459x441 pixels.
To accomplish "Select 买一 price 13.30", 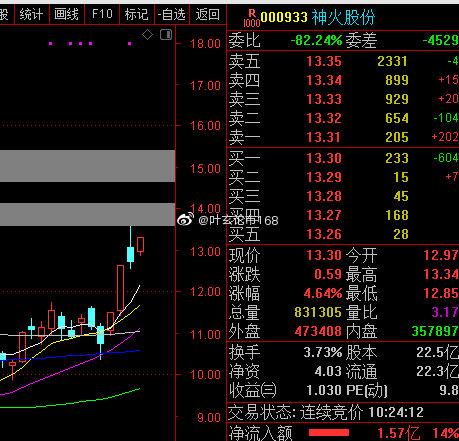I will coord(324,158).
